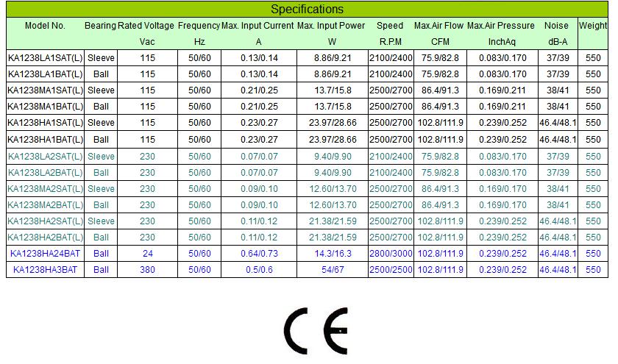Click the Frequency column header

coord(199,25)
